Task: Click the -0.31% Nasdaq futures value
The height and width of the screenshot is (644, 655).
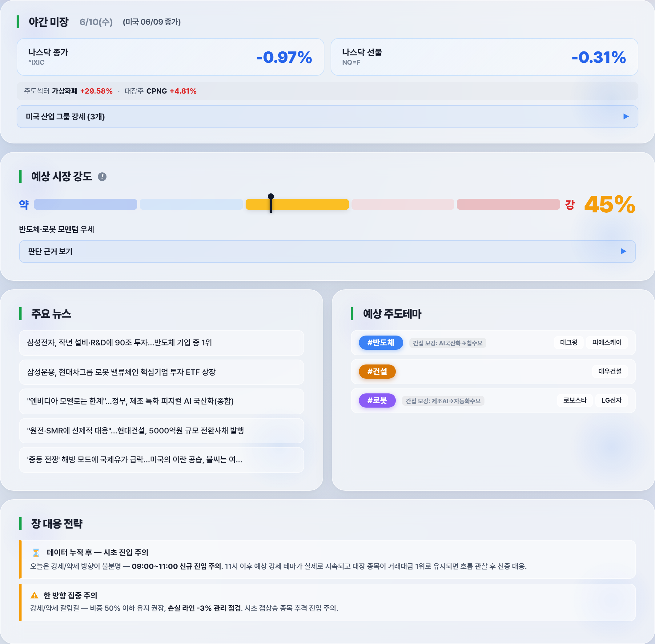Action: (599, 57)
